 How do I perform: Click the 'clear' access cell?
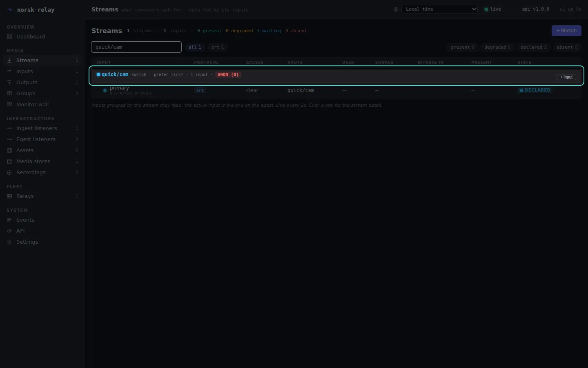pos(252,90)
